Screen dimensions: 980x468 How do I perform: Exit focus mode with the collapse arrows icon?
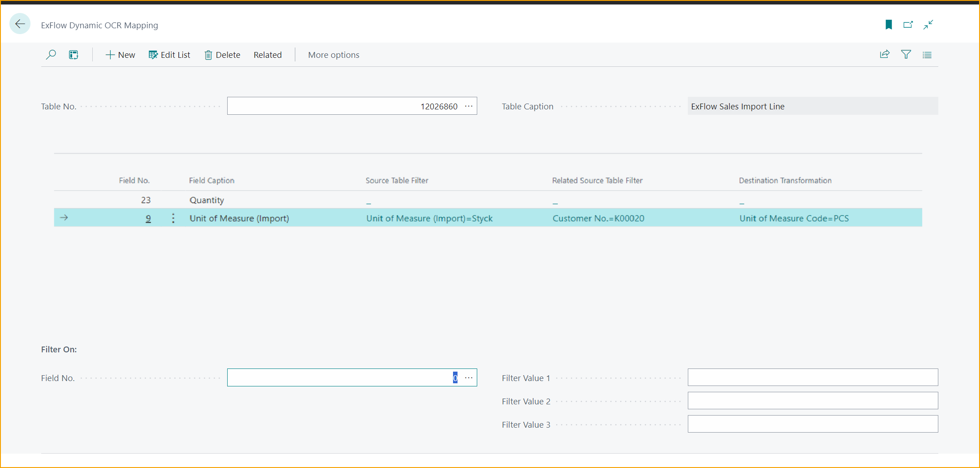[928, 25]
